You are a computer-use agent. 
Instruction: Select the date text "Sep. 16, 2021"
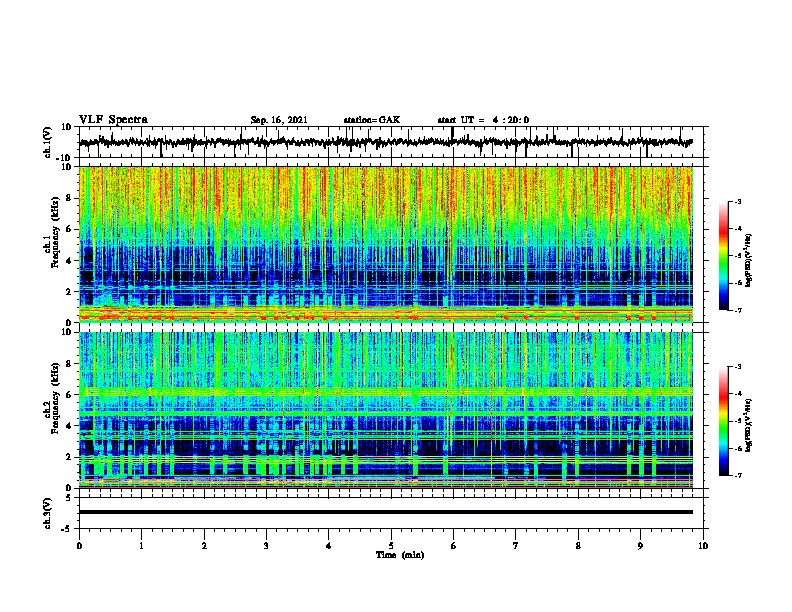[x=279, y=120]
